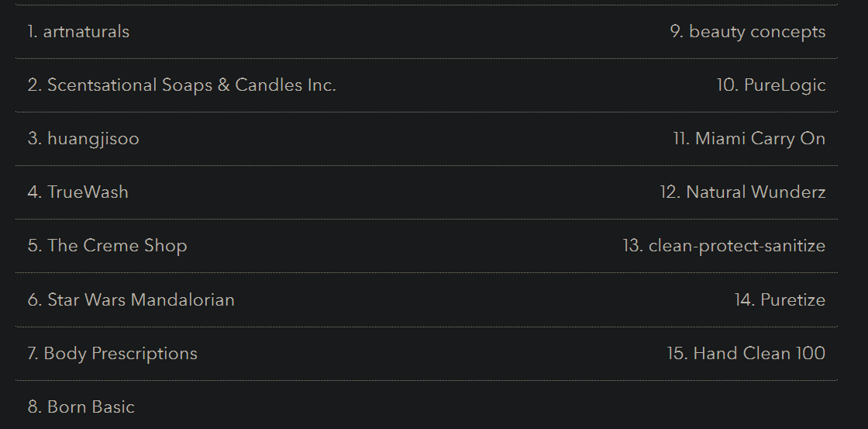Select the Hand Clean 100 entry
868x429 pixels.
pos(746,353)
